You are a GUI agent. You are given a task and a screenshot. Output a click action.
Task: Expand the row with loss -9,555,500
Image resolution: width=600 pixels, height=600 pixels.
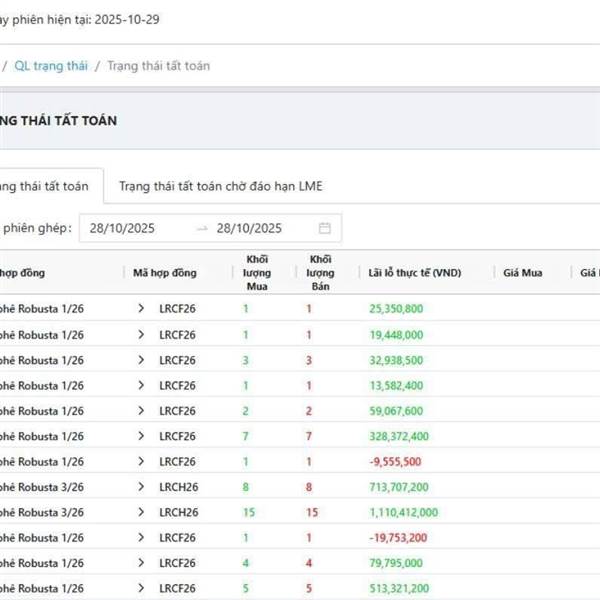141,462
